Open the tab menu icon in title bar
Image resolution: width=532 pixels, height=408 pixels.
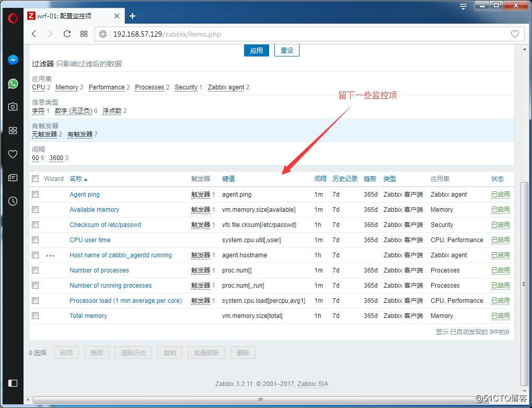(x=463, y=6)
